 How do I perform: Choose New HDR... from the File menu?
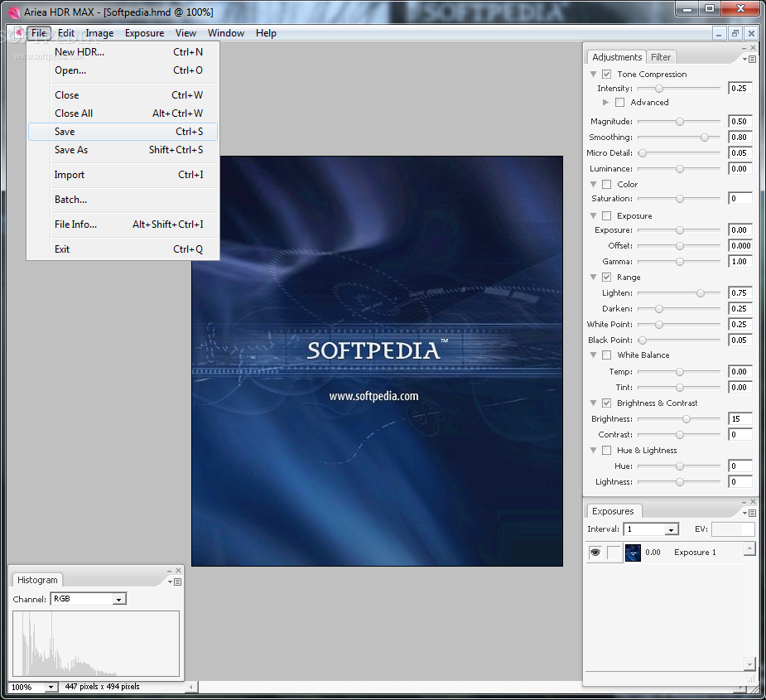pos(123,52)
